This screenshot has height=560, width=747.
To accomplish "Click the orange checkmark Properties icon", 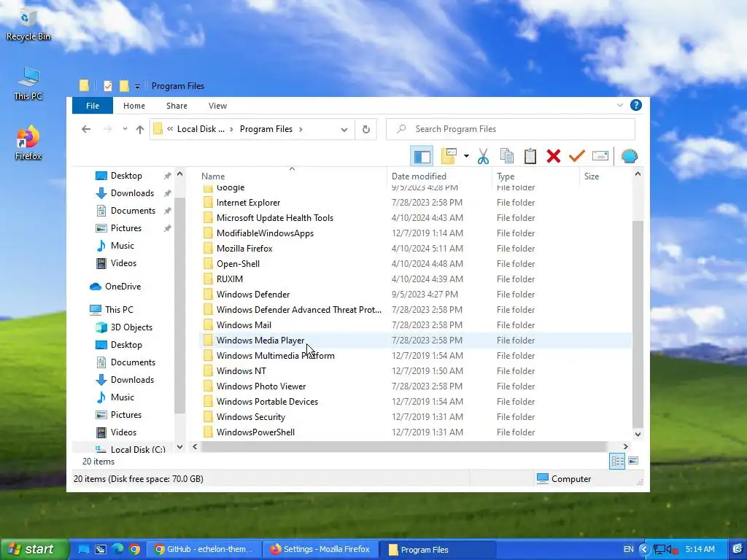I will [x=576, y=156].
